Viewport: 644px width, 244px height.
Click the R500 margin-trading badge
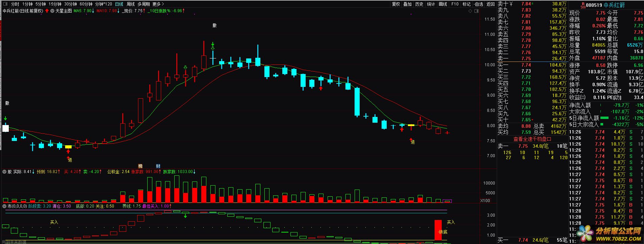[583, 5]
